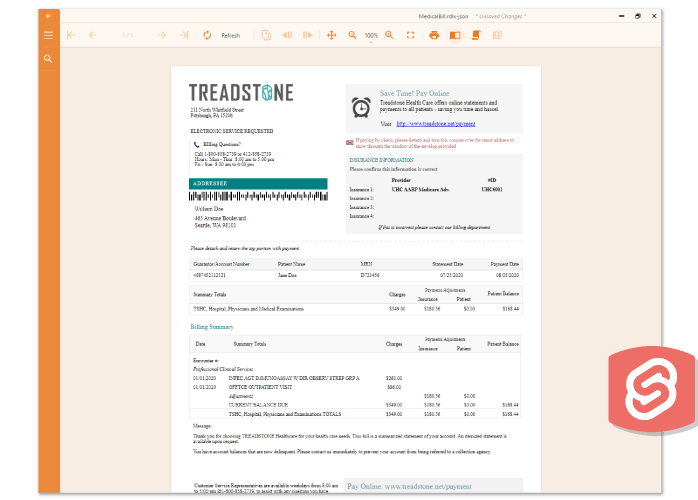Image resolution: width=698 pixels, height=500 pixels.
Task: Click the addressee barcode
Action: [258, 196]
